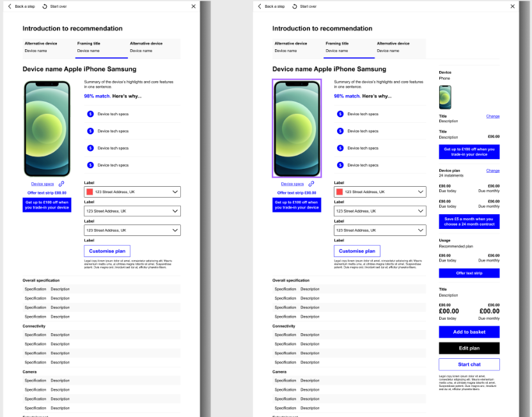Expand the first address dropdown in left mockup
This screenshot has height=417, width=532.
pyautogui.click(x=175, y=192)
